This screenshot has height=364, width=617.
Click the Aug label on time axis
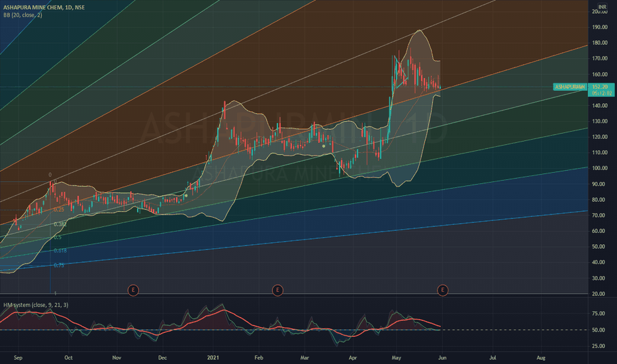541,357
